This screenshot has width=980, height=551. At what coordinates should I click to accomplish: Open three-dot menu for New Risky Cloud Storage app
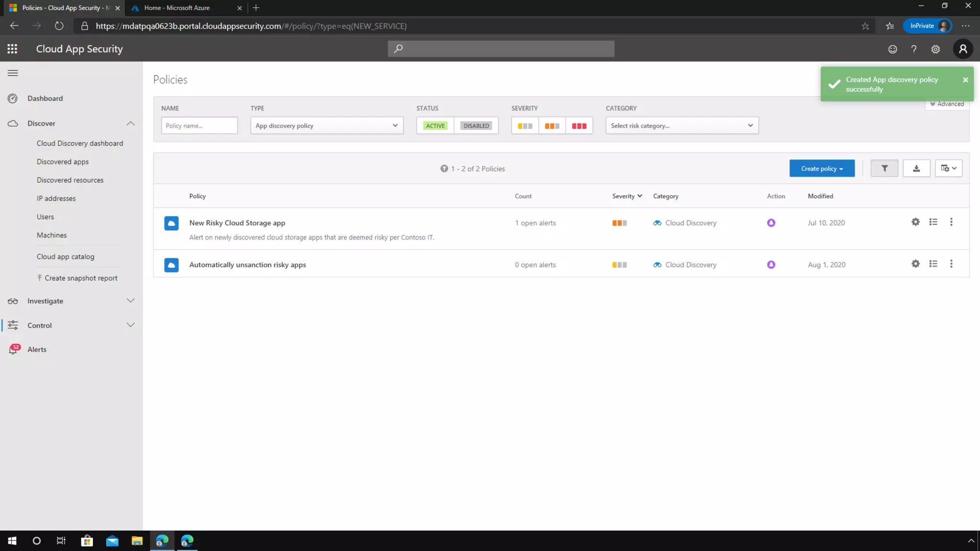click(951, 222)
